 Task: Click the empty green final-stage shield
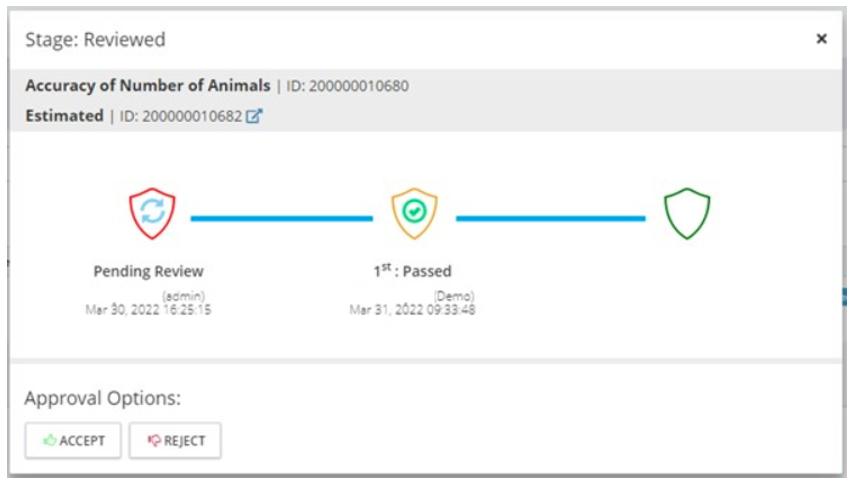687,212
